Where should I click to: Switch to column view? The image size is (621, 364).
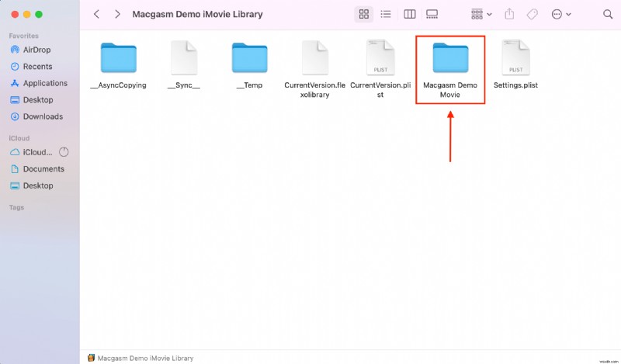point(410,14)
